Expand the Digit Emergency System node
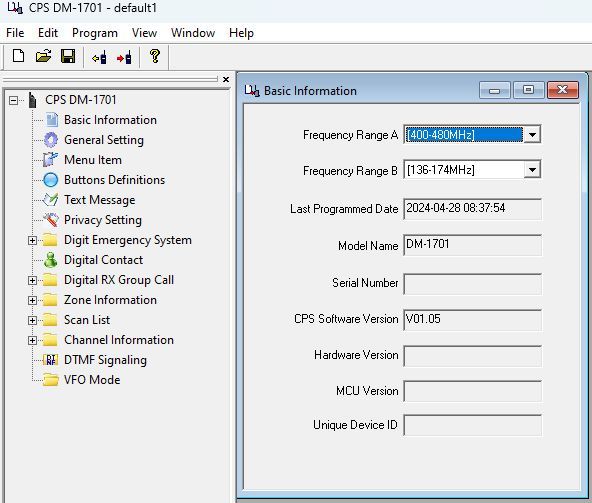592x503 pixels. pyautogui.click(x=32, y=240)
